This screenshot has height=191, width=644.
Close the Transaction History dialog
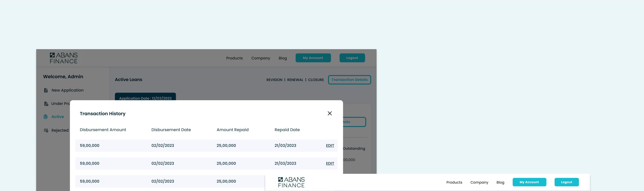[329, 113]
